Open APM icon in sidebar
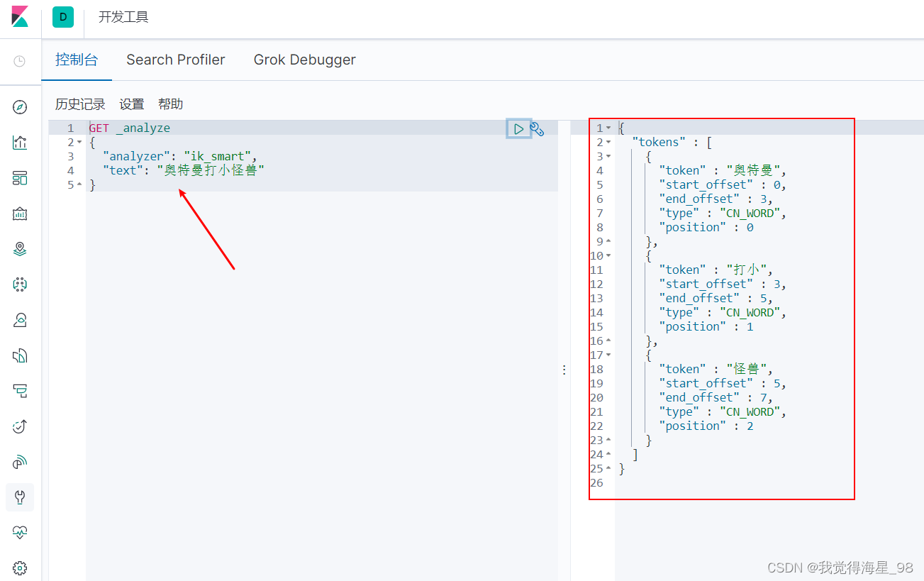This screenshot has width=924, height=581. [x=20, y=391]
